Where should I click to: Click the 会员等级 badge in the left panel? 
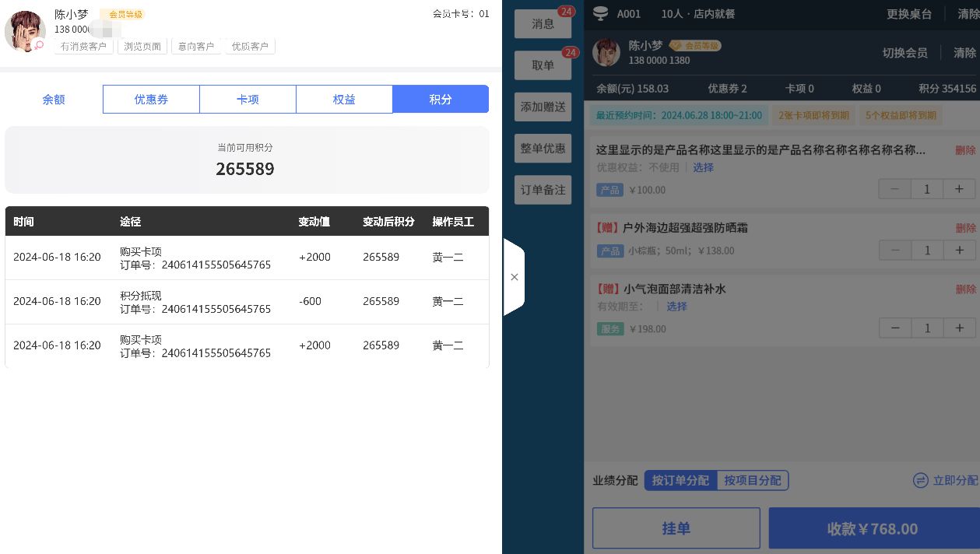(122, 14)
